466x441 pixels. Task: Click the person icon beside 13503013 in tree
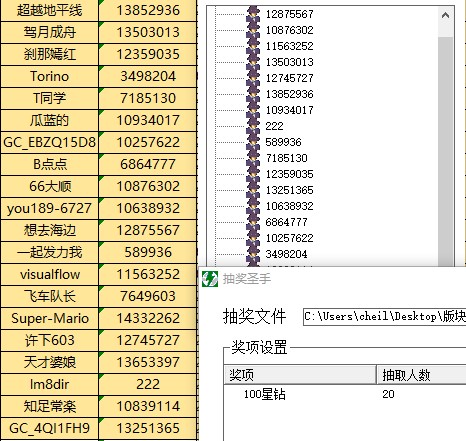(253, 62)
